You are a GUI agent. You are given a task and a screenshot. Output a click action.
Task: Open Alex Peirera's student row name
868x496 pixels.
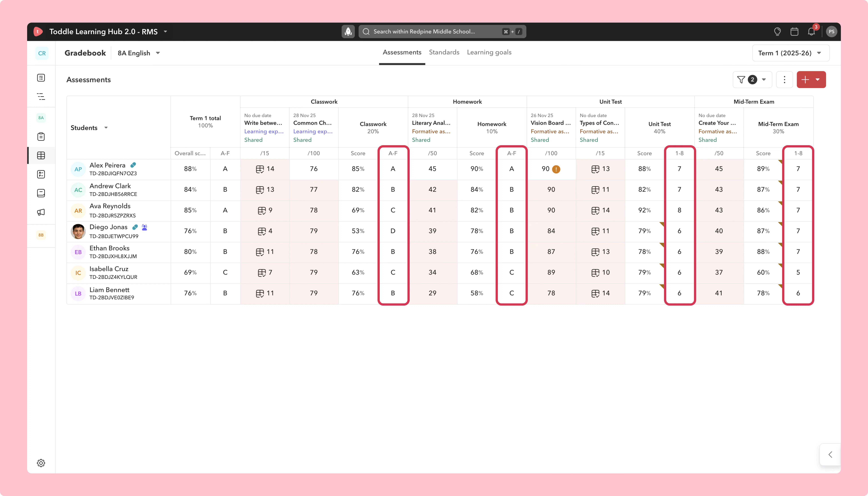[107, 165]
